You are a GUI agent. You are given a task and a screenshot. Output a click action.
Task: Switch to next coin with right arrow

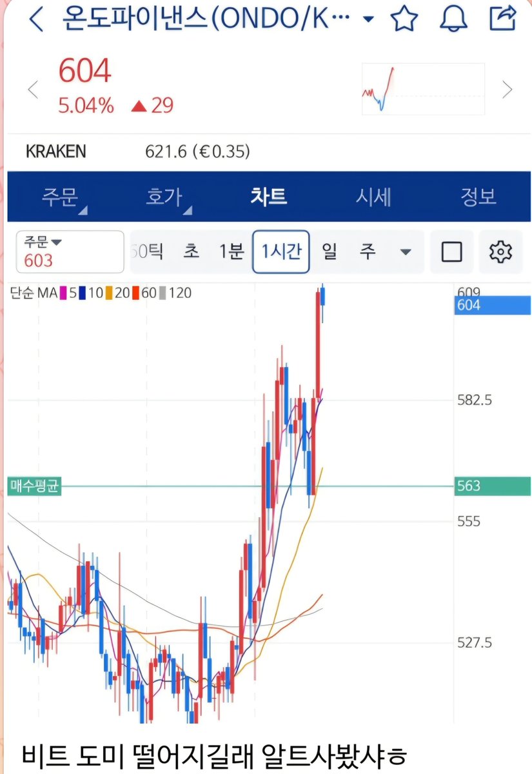(x=507, y=89)
